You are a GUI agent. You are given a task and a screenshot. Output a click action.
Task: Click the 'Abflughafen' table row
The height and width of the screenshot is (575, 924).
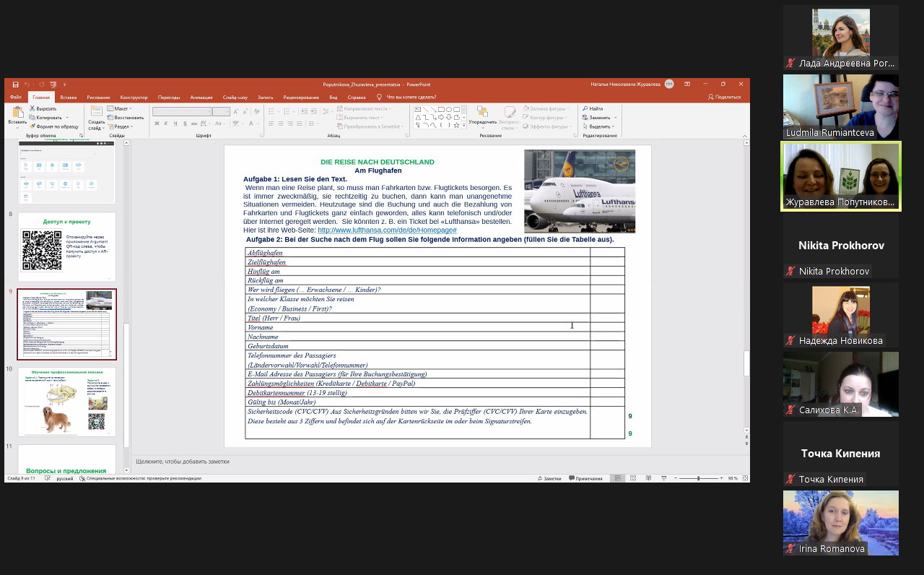pyautogui.click(x=435, y=253)
